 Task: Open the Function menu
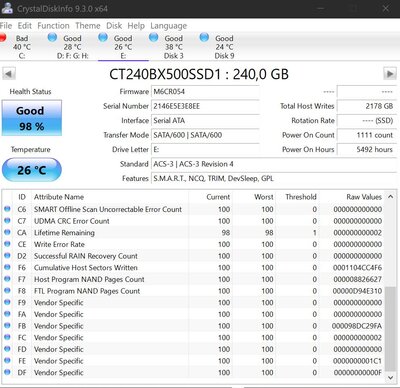53,26
